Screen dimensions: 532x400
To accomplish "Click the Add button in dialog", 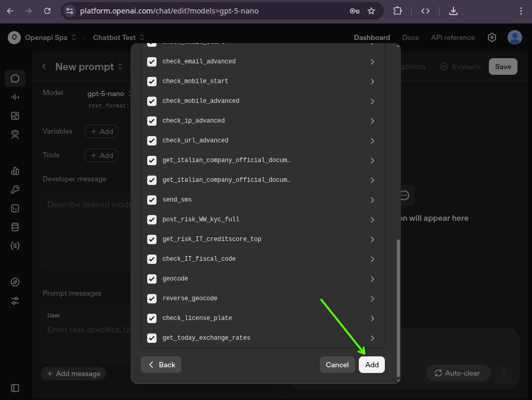I will [x=372, y=365].
